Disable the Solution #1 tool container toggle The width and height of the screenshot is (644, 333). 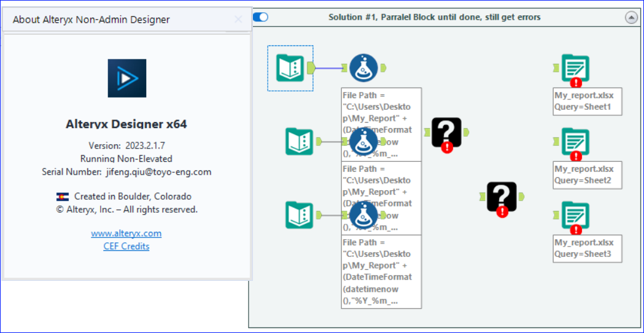[260, 17]
